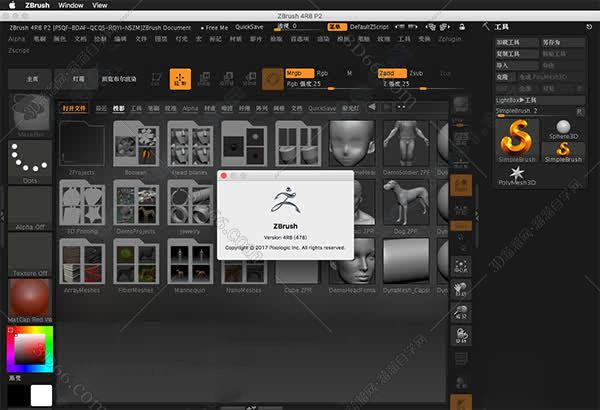Toggle the Zsub button
600x410 pixels.
416,73
